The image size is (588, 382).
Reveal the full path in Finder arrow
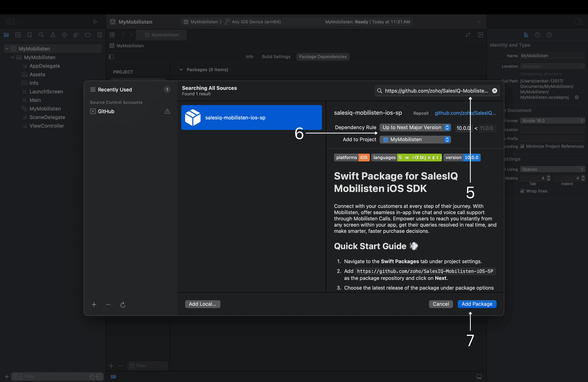(x=577, y=97)
